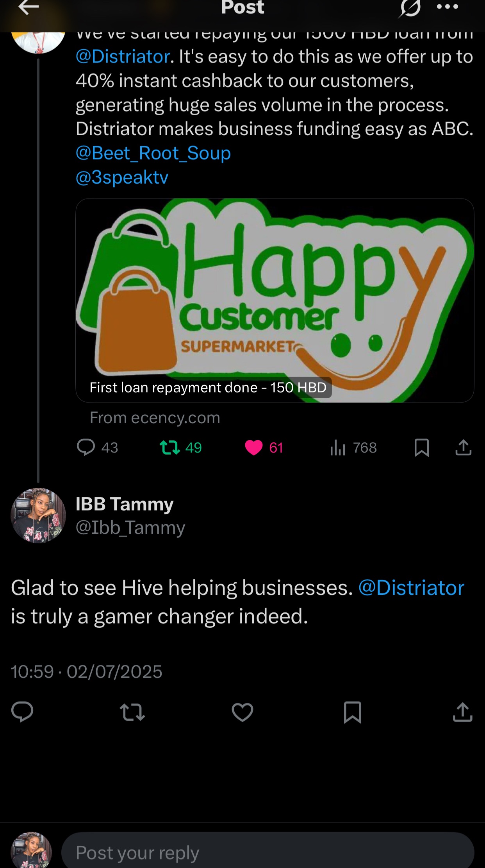
Task: Open @3speaktv mention link
Action: [x=122, y=177]
